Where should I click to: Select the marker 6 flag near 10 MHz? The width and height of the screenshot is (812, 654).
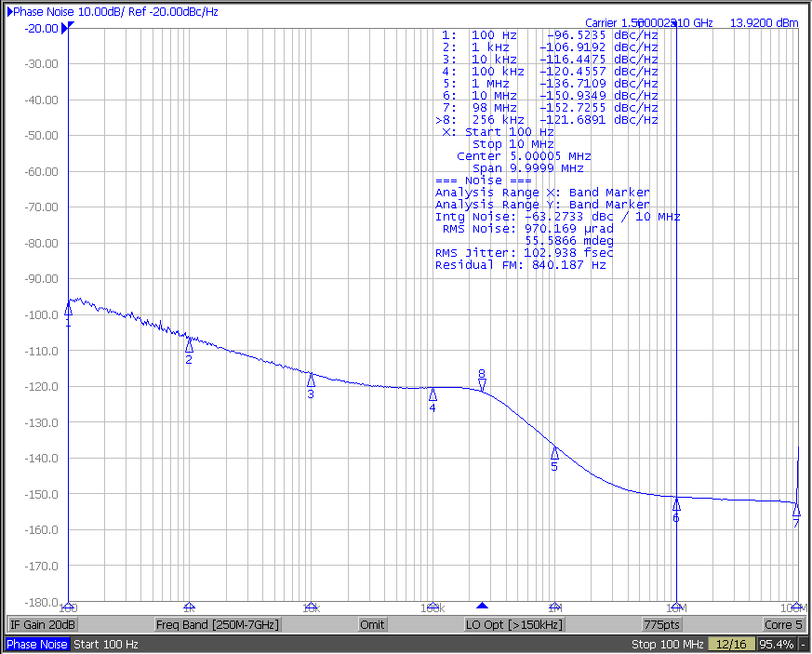coord(676,508)
